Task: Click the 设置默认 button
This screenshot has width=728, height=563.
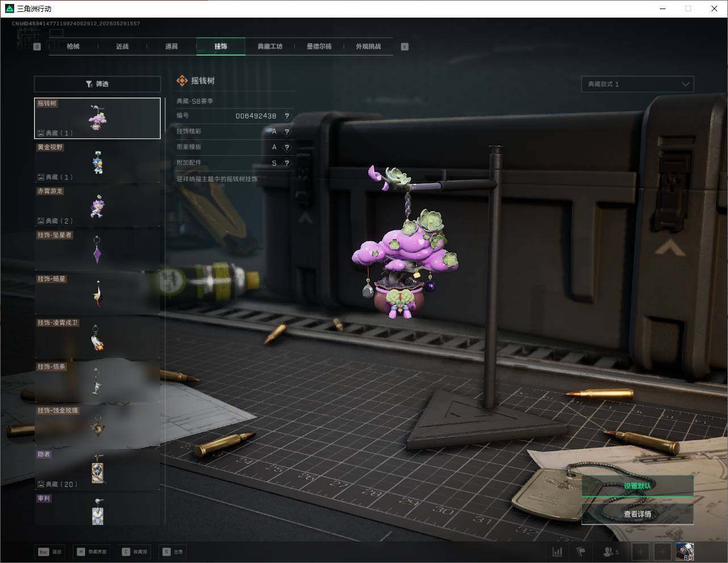Action: 637,486
